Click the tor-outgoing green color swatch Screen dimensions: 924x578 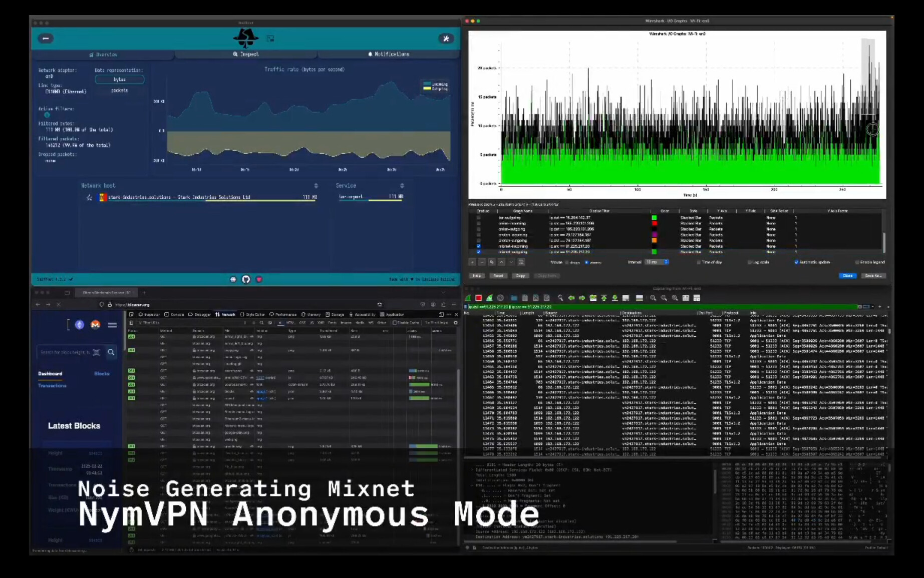(654, 218)
